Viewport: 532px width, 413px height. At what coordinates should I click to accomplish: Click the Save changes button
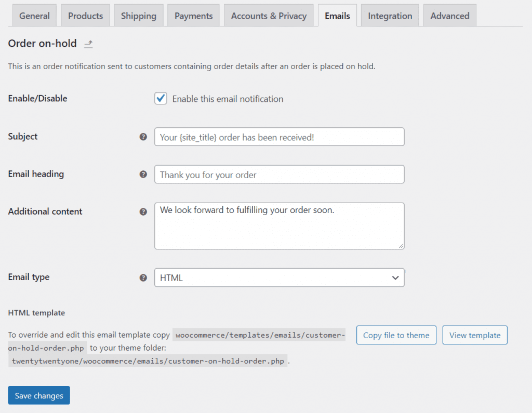coord(38,395)
